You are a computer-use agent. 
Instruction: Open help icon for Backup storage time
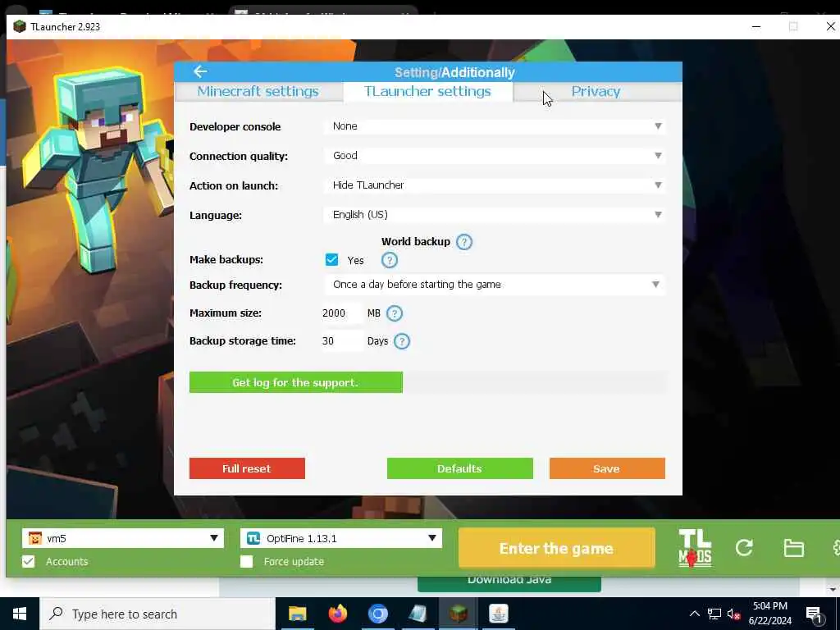(402, 341)
